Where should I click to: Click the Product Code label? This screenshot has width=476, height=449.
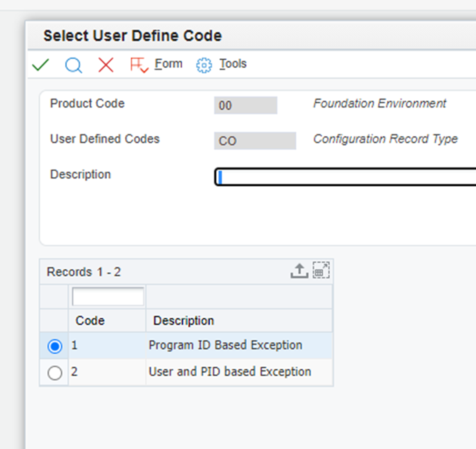pos(87,104)
